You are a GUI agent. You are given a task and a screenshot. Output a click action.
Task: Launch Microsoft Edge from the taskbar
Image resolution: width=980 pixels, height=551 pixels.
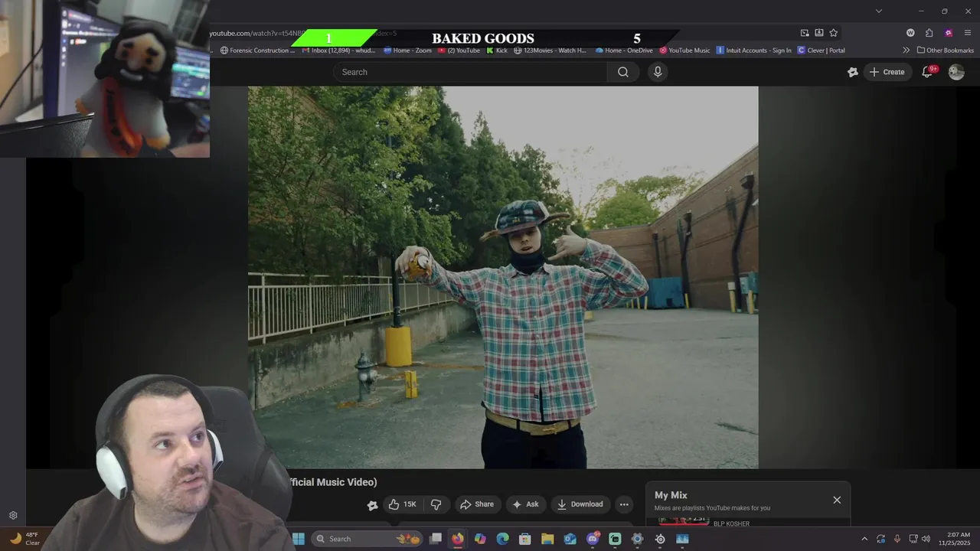click(502, 539)
